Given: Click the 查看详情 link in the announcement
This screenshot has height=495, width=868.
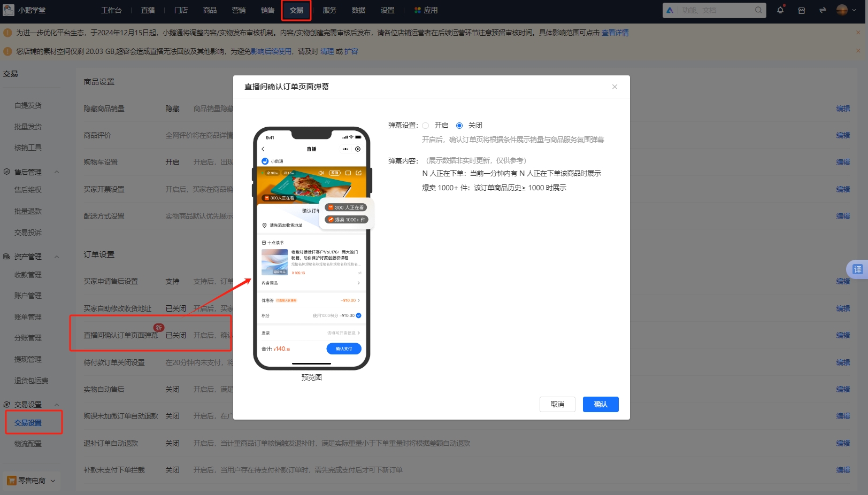Looking at the screenshot, I should click(616, 32).
